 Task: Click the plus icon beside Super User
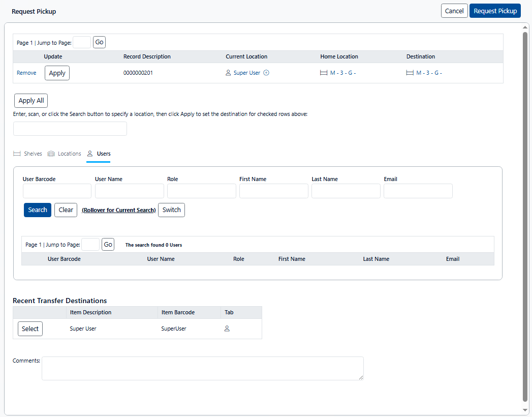pyautogui.click(x=266, y=73)
